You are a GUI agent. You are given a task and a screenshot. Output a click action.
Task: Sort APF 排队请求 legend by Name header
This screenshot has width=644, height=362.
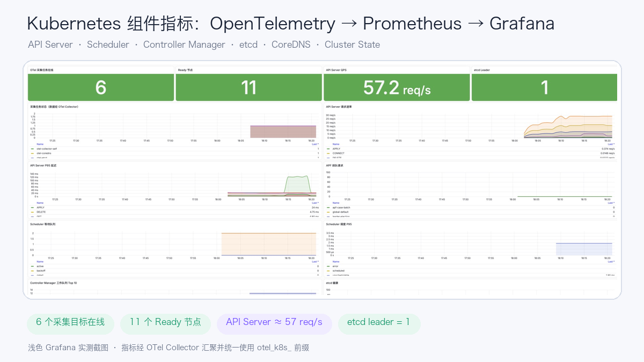click(x=336, y=203)
